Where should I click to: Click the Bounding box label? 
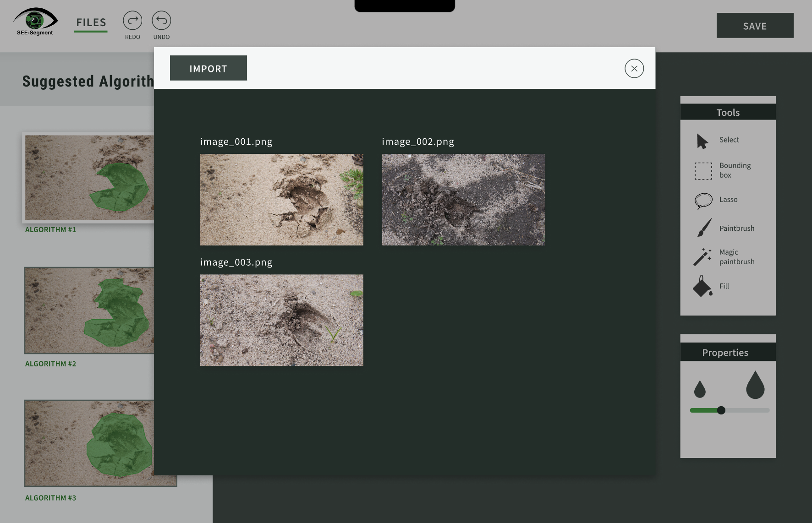click(x=735, y=170)
